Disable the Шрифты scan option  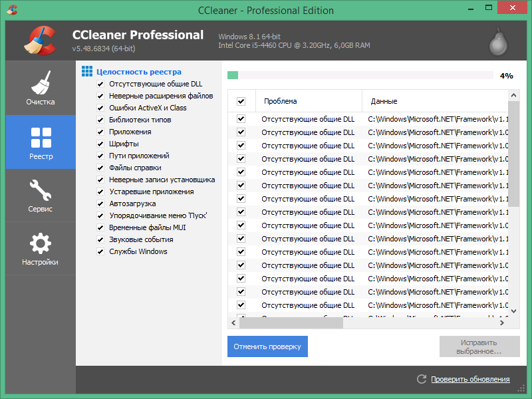tap(100, 144)
